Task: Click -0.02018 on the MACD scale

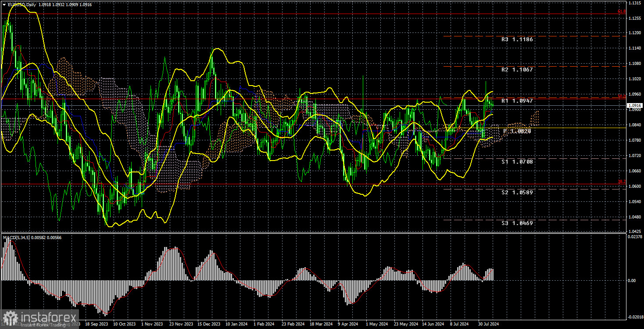Action: (x=635, y=317)
